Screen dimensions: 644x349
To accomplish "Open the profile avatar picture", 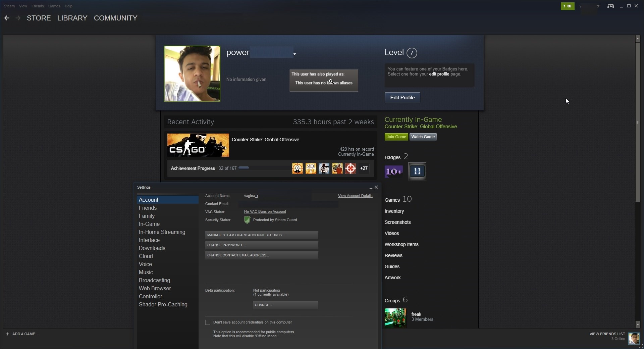I will [x=192, y=74].
